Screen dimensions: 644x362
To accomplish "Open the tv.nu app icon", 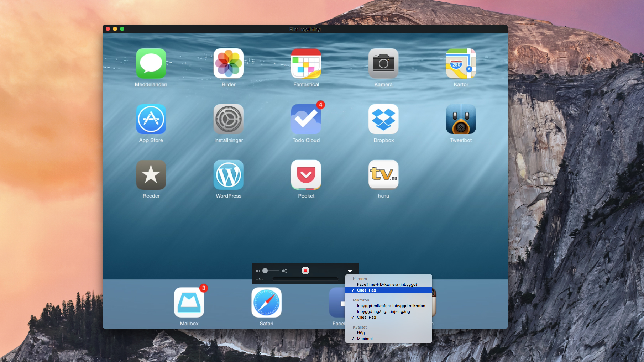I will click(x=383, y=175).
